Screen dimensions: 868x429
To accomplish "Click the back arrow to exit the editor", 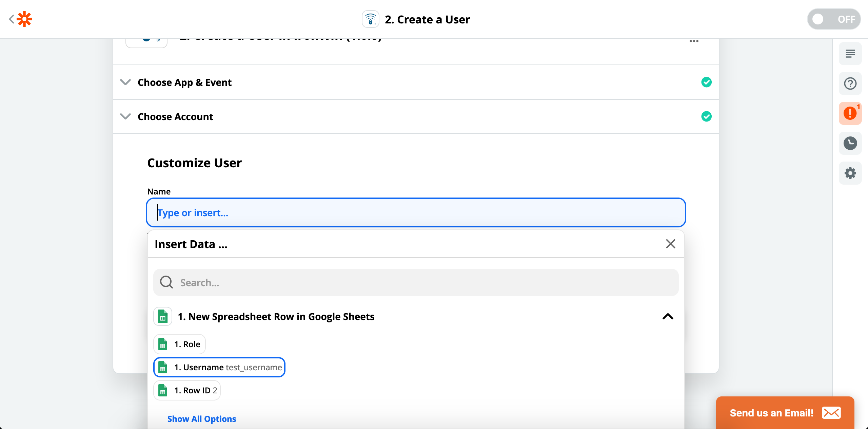I will pos(11,19).
